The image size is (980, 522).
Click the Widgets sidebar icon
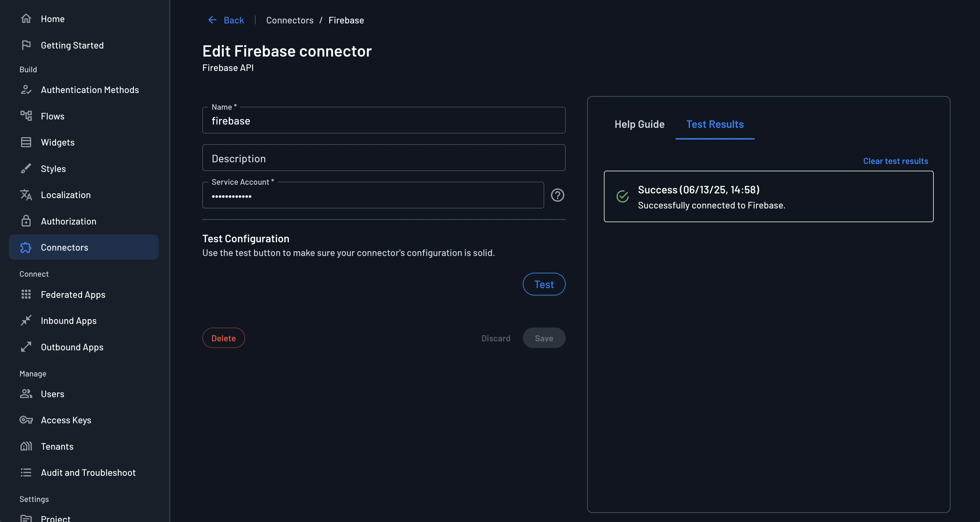tap(26, 142)
